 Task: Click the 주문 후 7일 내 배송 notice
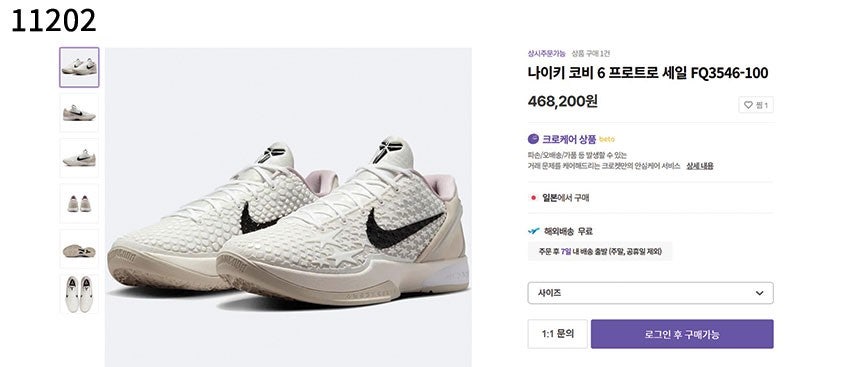coord(599,251)
